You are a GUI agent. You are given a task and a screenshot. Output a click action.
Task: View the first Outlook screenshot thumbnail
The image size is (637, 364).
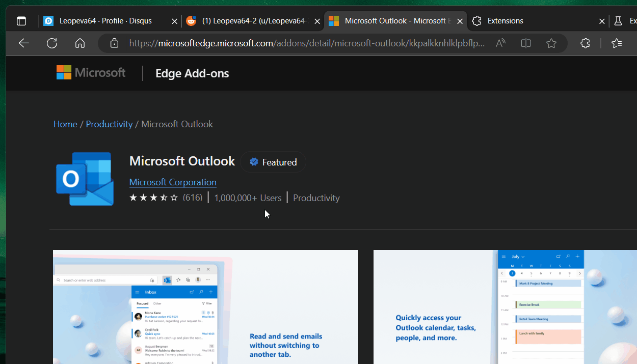[205, 305]
